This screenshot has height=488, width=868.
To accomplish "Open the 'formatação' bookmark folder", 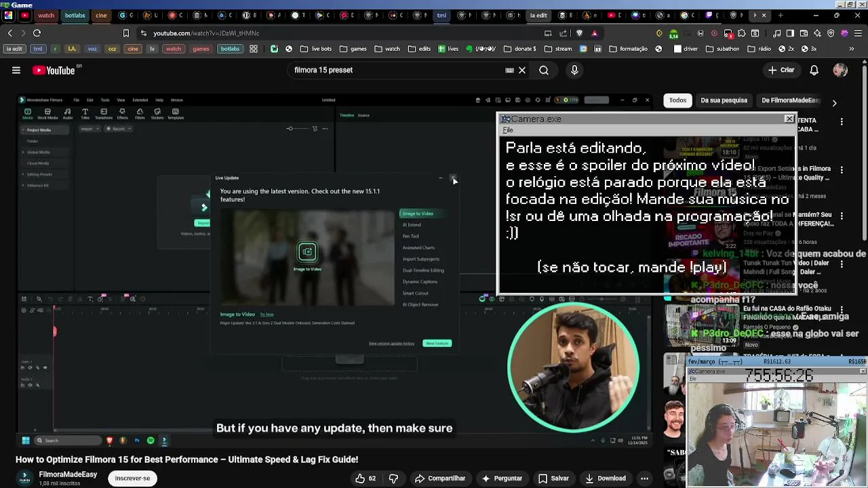I will point(629,49).
